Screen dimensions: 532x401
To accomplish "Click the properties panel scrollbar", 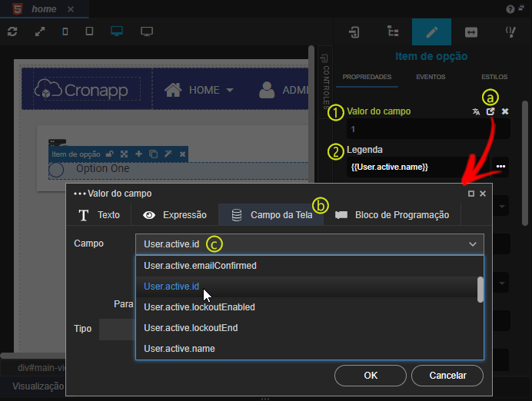I will tap(525, 163).
